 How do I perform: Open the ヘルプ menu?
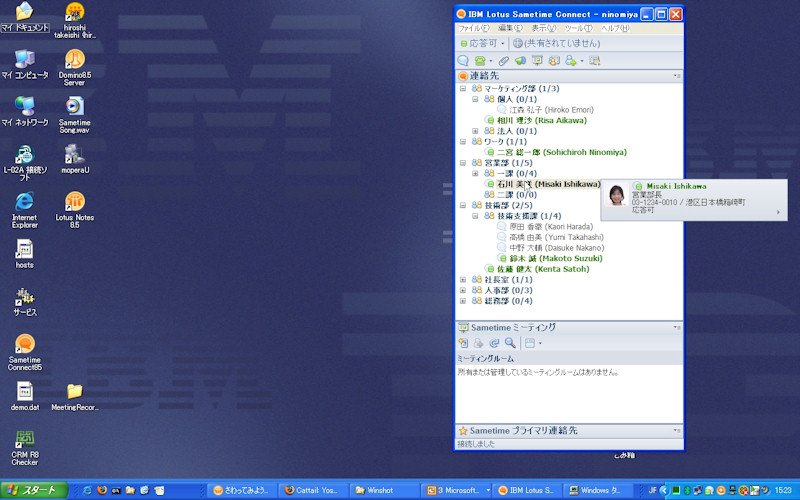tap(615, 28)
